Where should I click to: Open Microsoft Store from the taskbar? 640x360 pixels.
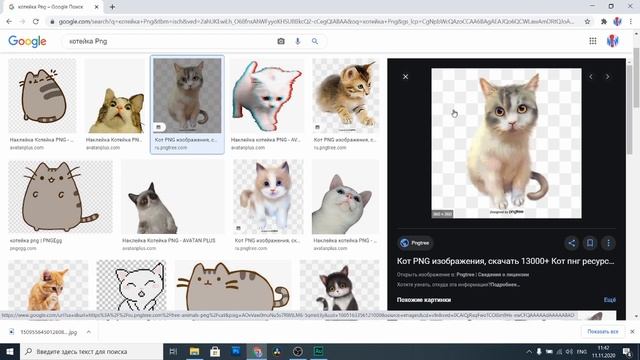coord(215,351)
